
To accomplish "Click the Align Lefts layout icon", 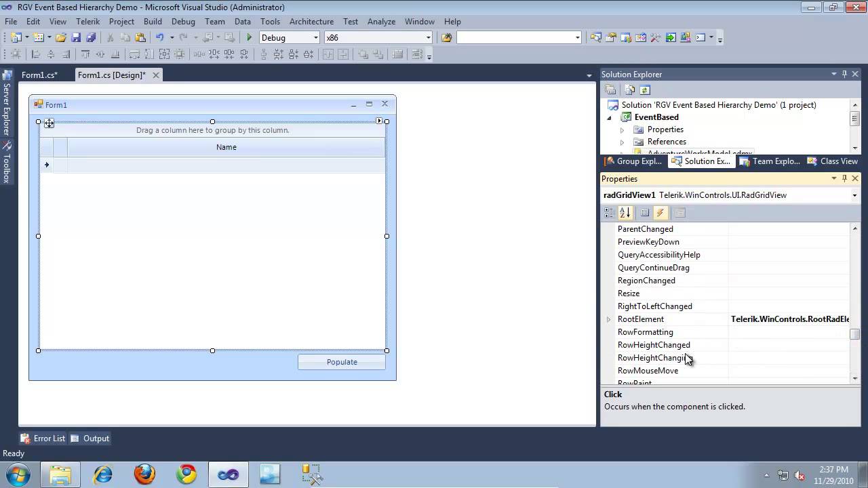I will [x=36, y=55].
